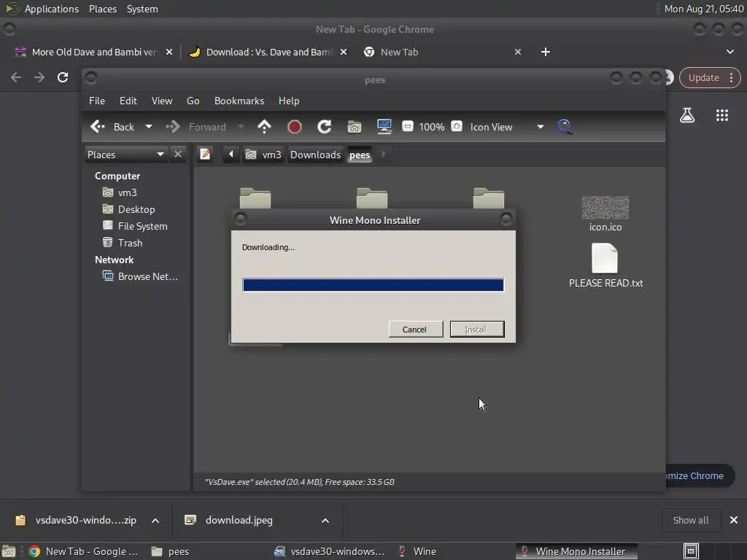
Task: Click the red Stop loading icon
Action: pos(295,127)
